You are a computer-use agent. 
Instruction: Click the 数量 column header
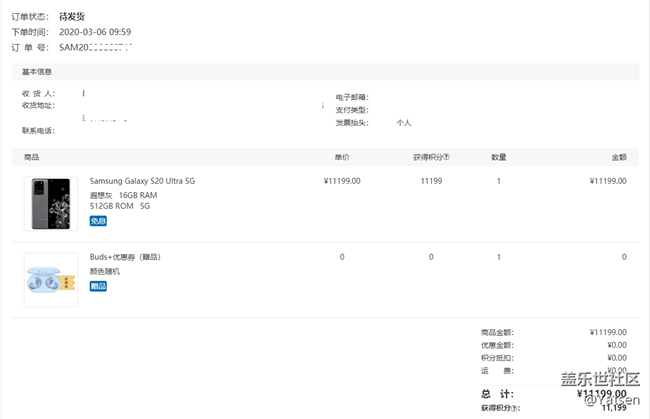[498, 157]
